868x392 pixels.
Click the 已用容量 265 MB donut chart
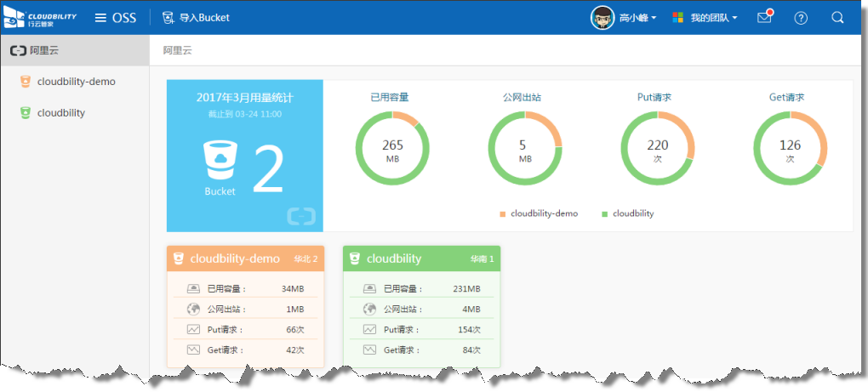[x=392, y=149]
